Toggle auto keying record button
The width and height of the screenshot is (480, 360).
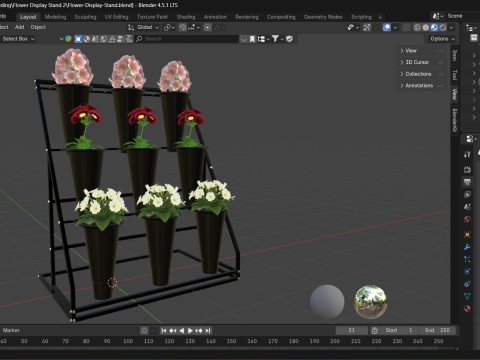pyautogui.click(x=144, y=330)
